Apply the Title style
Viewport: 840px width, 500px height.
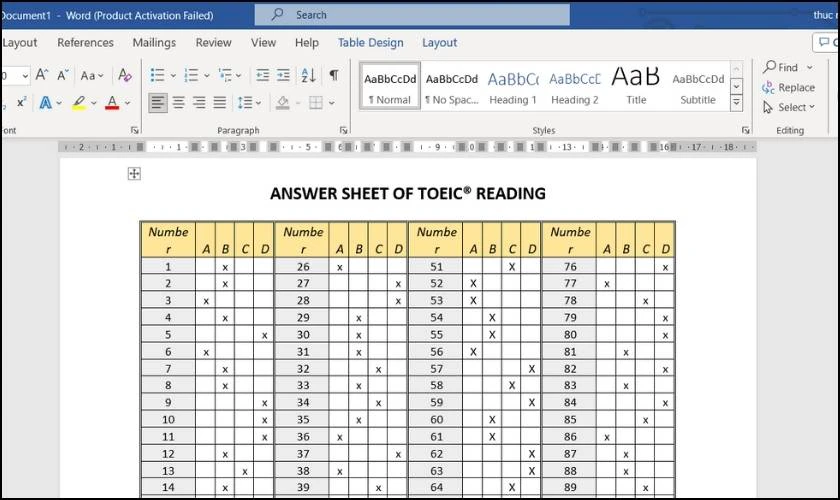[636, 87]
